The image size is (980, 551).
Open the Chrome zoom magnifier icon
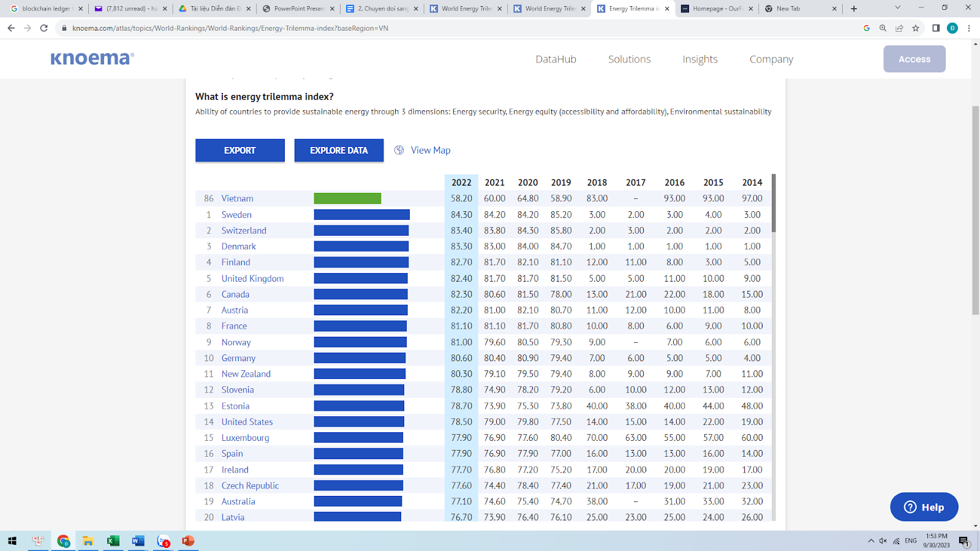883,28
